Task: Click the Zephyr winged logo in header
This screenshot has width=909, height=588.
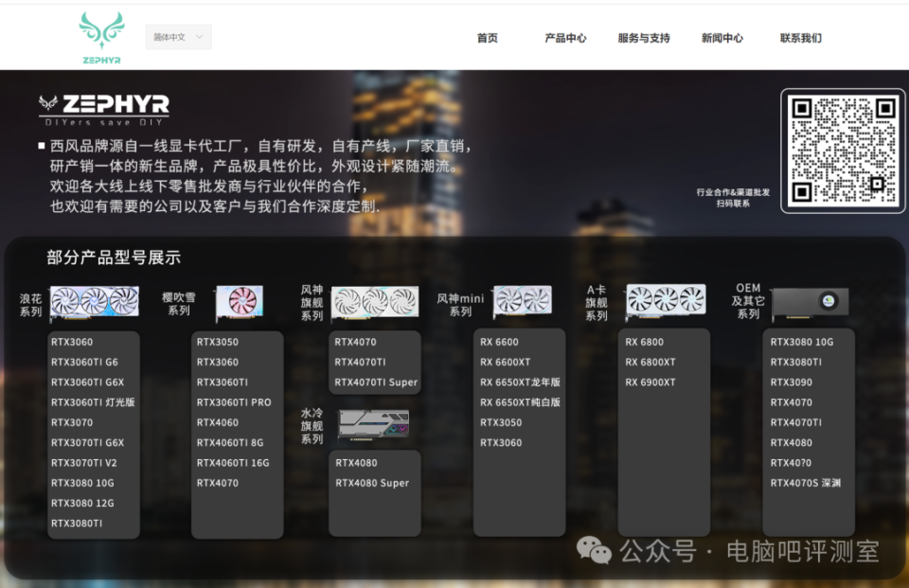Action: click(101, 38)
